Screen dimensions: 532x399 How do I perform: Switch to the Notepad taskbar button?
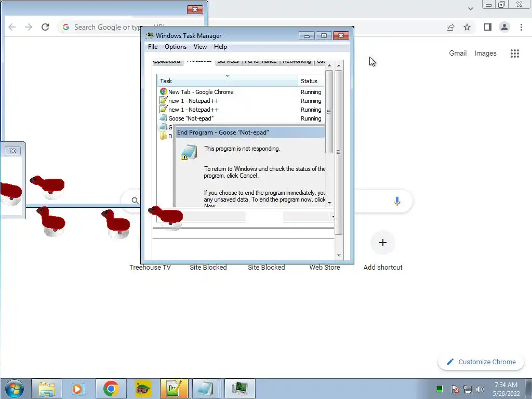click(206, 389)
